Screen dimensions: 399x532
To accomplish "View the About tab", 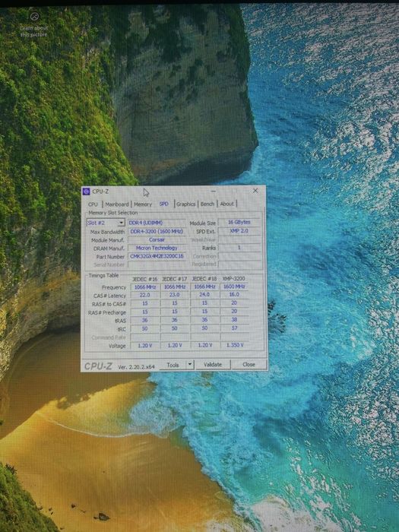I will tap(227, 204).
